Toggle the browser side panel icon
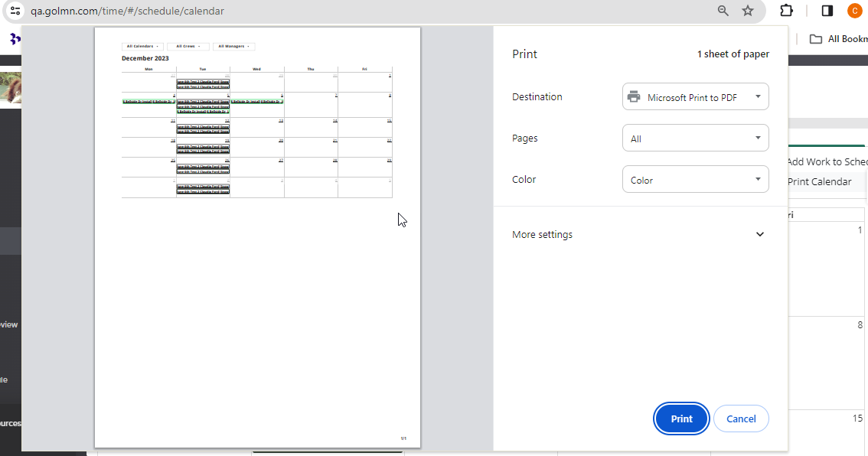Viewport: 868px width, 456px height. click(x=827, y=11)
